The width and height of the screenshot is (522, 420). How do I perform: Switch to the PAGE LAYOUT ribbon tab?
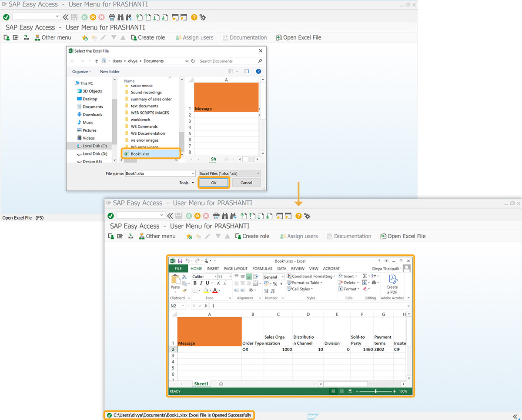[236, 268]
